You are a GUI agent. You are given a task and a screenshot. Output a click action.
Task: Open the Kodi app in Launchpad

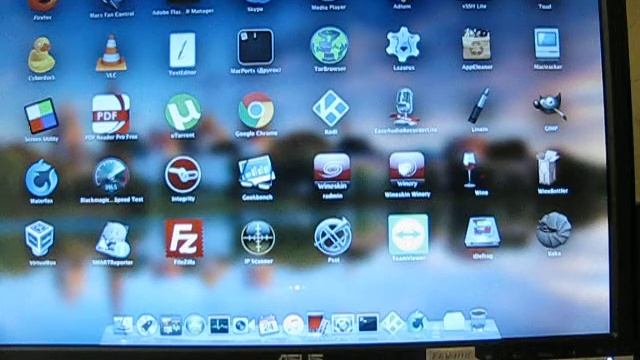click(331, 109)
